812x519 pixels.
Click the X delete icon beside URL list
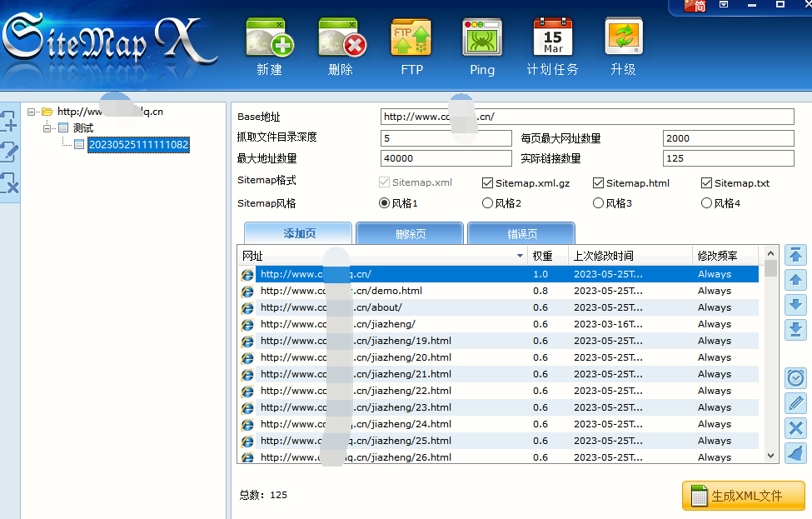point(796,428)
